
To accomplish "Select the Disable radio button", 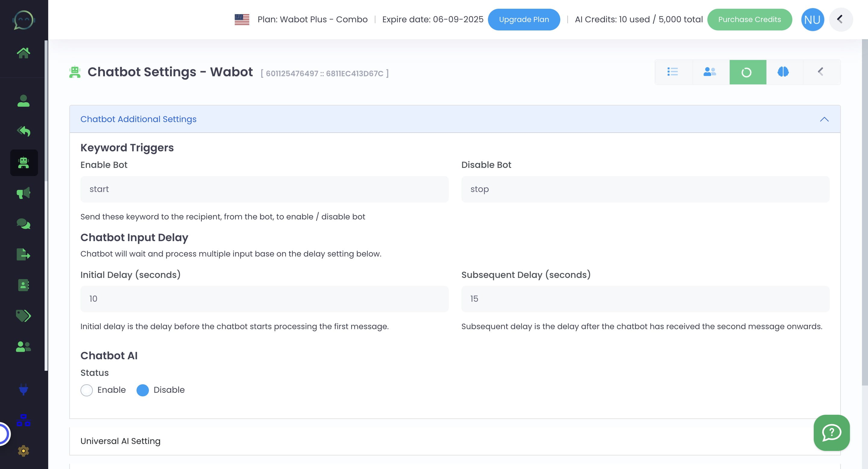I will (143, 390).
